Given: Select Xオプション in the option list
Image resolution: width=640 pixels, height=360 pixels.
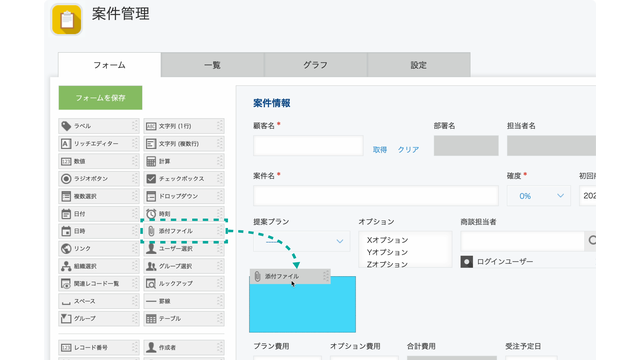Looking at the screenshot, I should [387, 240].
